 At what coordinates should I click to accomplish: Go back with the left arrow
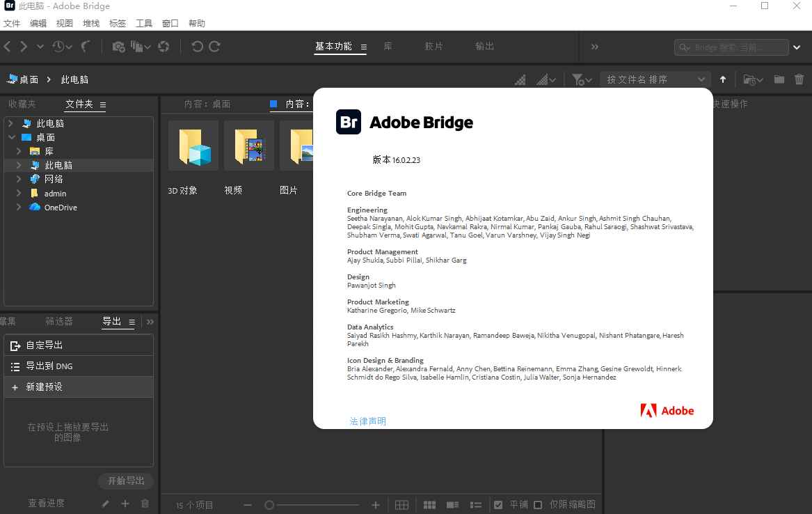7,47
